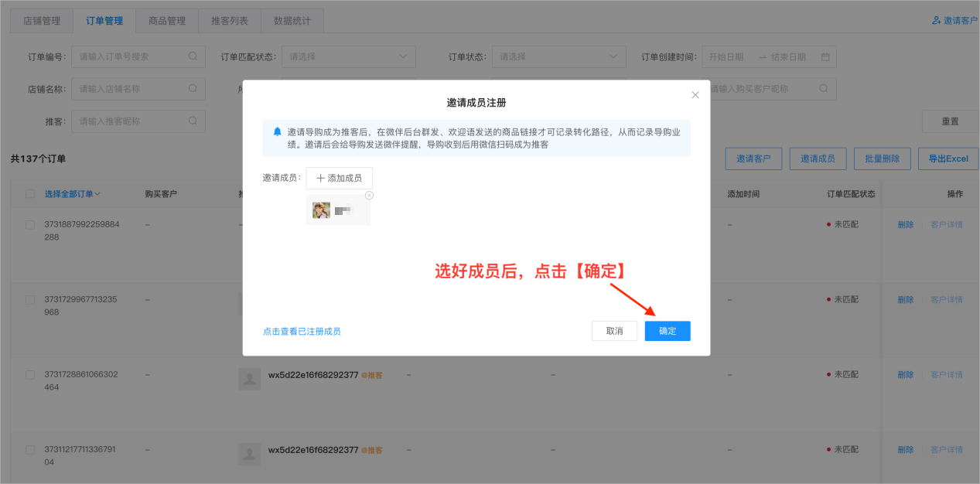Switch to the 数据统计 tab
The height and width of the screenshot is (484, 980).
pyautogui.click(x=292, y=21)
